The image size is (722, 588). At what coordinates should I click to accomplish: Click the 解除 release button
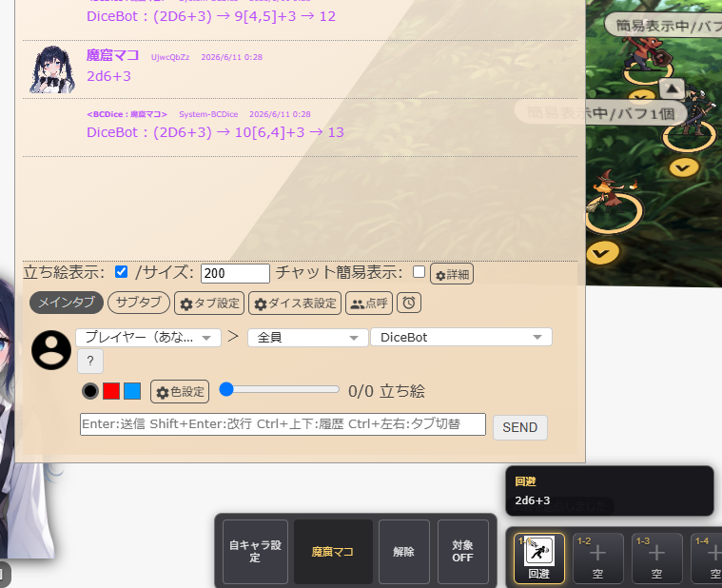tap(404, 552)
